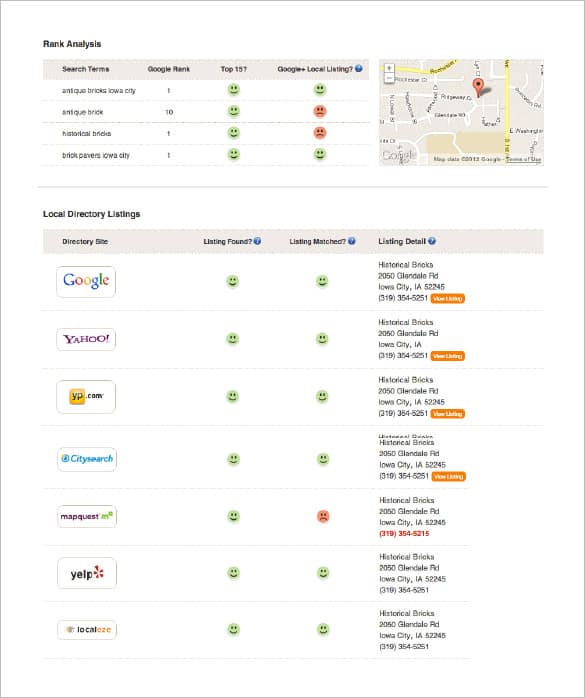The height and width of the screenshot is (698, 585).
Task: Click the Local Directory Listings heading
Action: click(x=91, y=214)
